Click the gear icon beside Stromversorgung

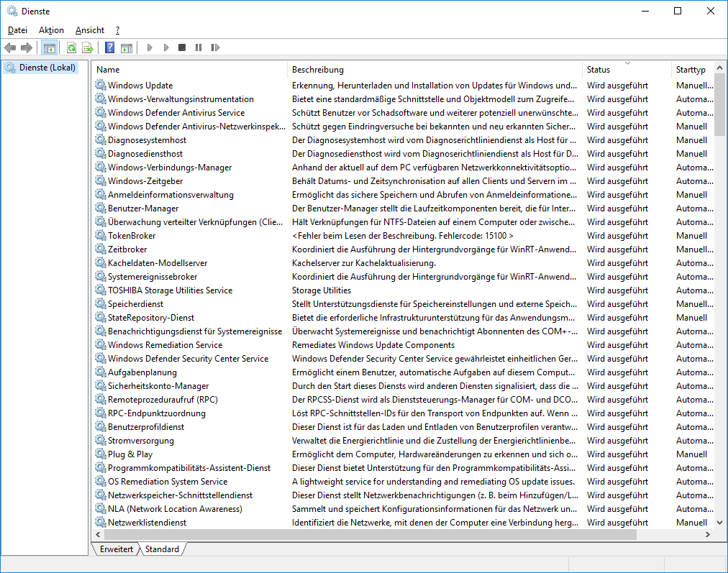point(100,440)
